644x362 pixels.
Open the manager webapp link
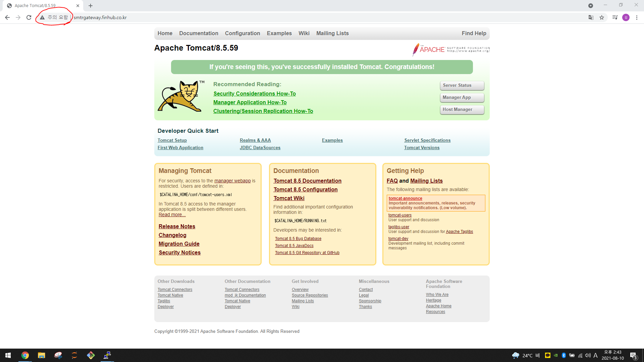(x=232, y=181)
